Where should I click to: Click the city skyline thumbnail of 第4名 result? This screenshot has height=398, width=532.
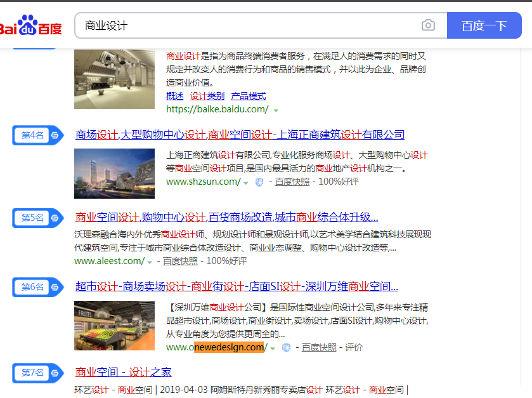tap(114, 173)
